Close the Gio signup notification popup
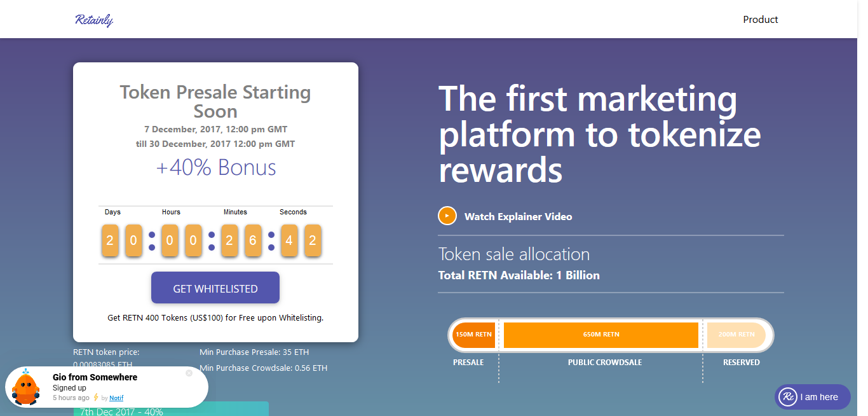The image size is (868, 416). pyautogui.click(x=189, y=373)
